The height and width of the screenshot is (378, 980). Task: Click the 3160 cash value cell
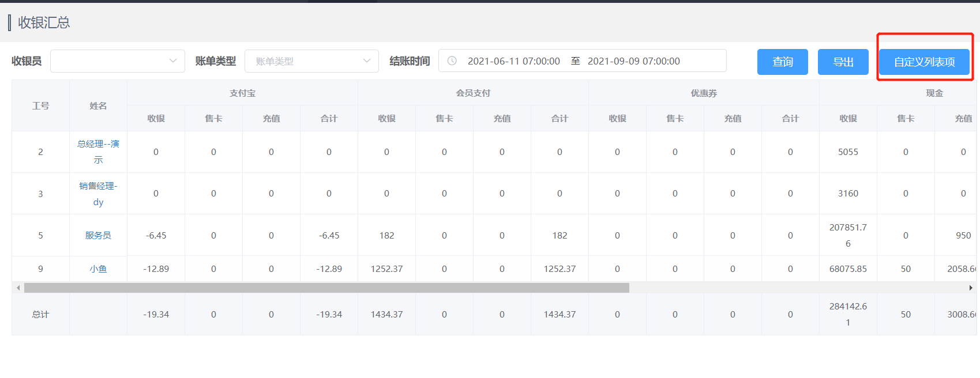pyautogui.click(x=848, y=194)
